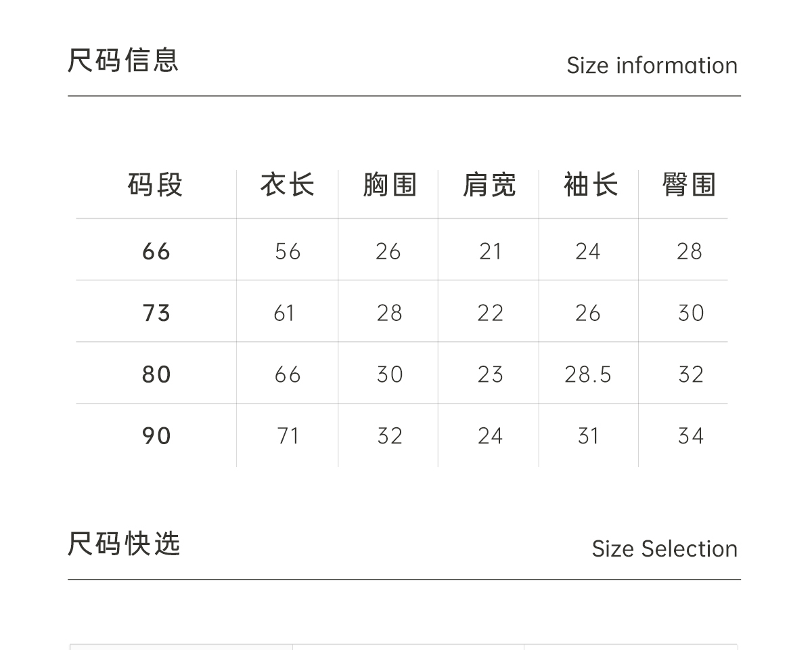This screenshot has height=650, width=812.
Task: Click the 28.5 sleeve length cell
Action: click(588, 374)
